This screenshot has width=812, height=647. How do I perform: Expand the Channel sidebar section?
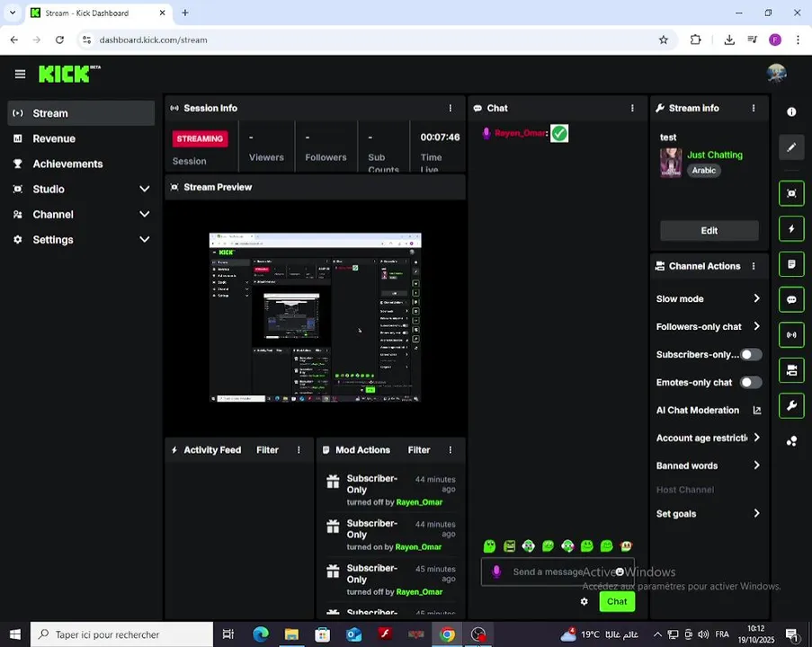click(81, 214)
